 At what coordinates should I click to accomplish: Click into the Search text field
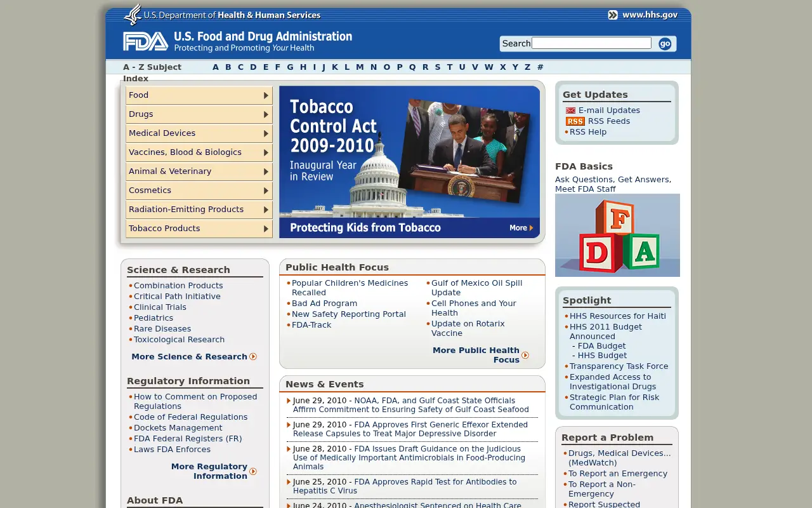click(591, 43)
